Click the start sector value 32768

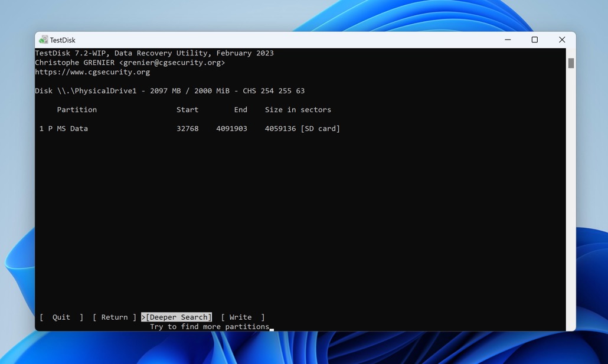coord(187,129)
